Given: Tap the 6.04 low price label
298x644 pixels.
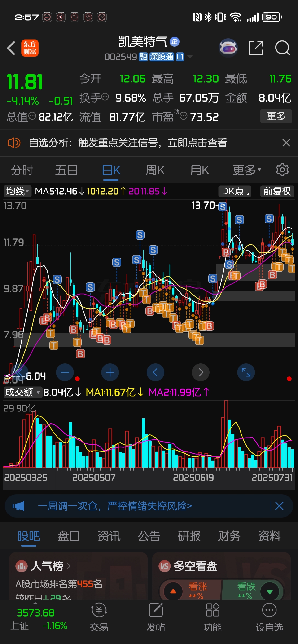Looking at the screenshot, I should [36, 376].
